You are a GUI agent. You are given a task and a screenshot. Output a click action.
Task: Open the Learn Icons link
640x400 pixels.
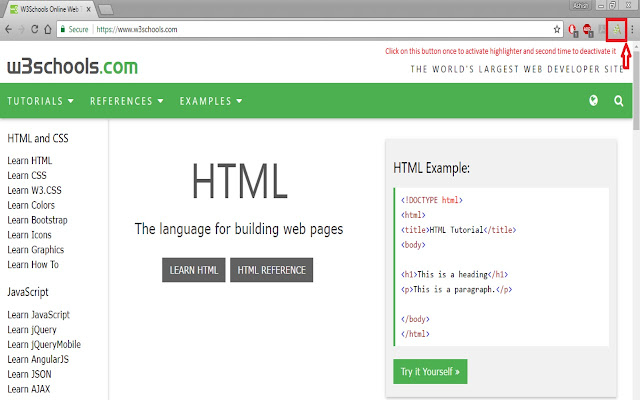29,235
